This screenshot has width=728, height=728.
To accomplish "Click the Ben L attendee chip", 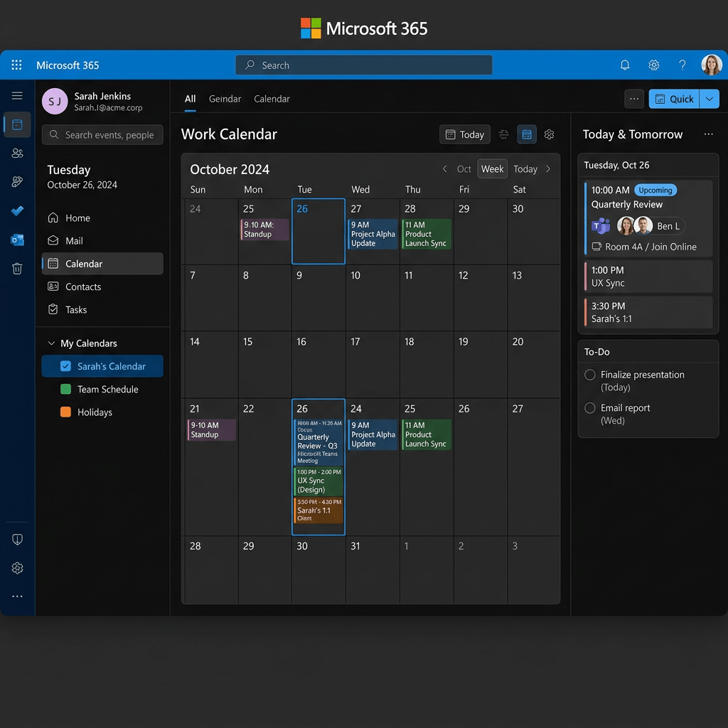I will (668, 226).
